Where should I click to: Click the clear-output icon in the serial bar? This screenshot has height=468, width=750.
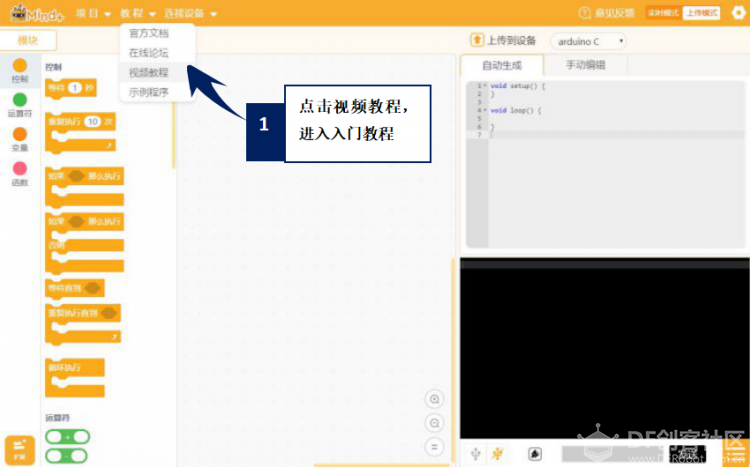(535, 454)
